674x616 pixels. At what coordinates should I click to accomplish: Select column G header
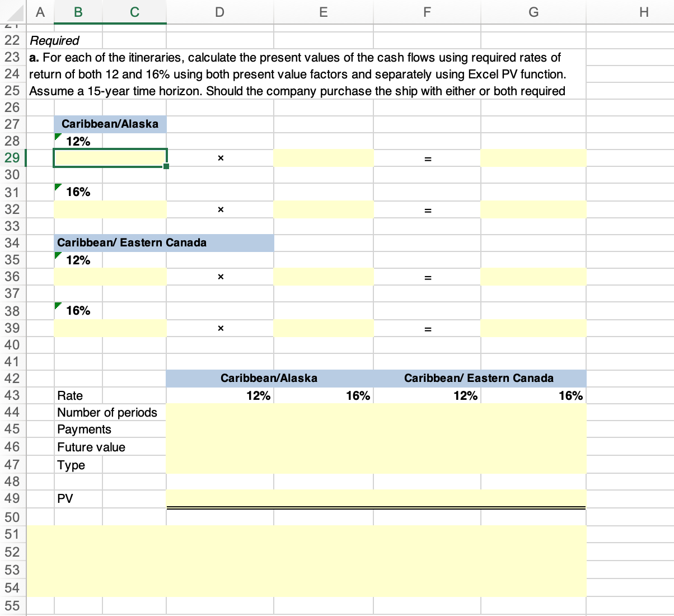click(533, 12)
